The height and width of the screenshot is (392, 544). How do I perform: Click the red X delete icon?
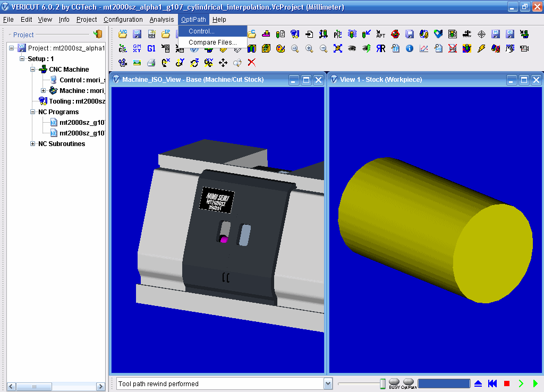click(x=251, y=63)
